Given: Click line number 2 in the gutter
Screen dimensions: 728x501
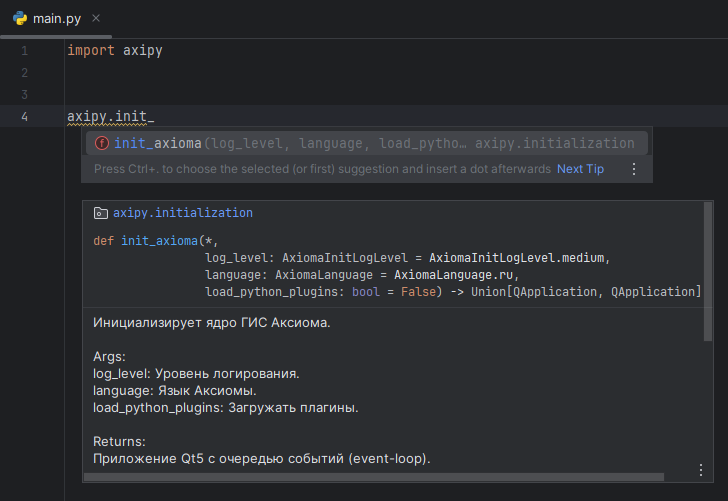Looking at the screenshot, I should (24, 73).
